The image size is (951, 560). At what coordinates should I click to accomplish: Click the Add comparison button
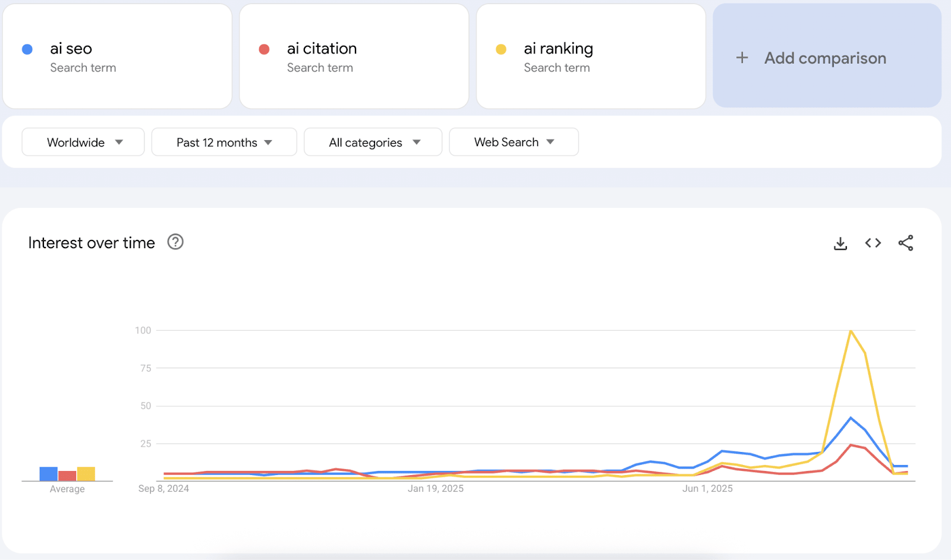pos(826,57)
